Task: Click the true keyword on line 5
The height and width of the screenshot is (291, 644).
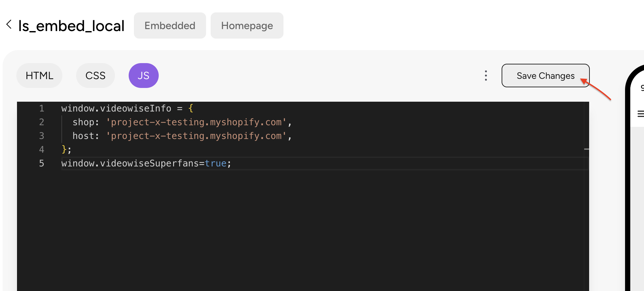Action: (216, 163)
